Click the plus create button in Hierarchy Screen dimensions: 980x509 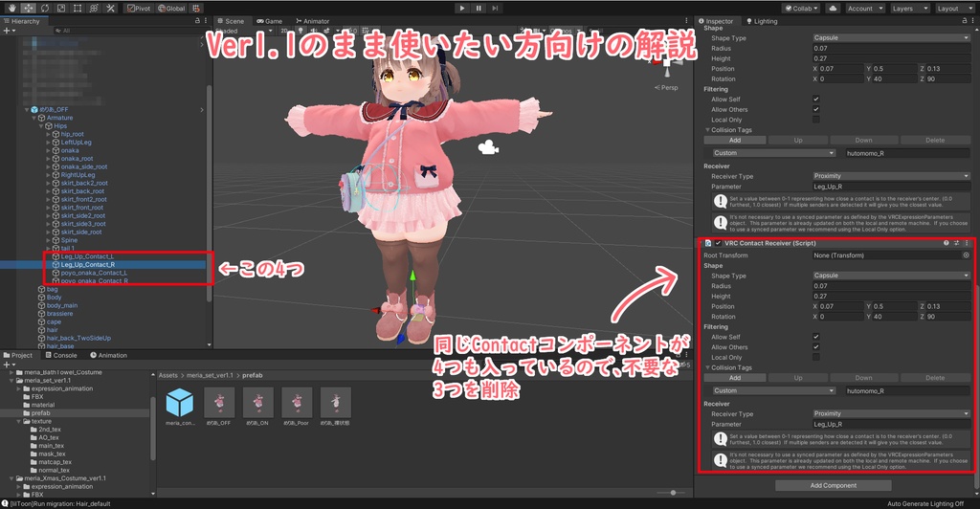pyautogui.click(x=8, y=30)
